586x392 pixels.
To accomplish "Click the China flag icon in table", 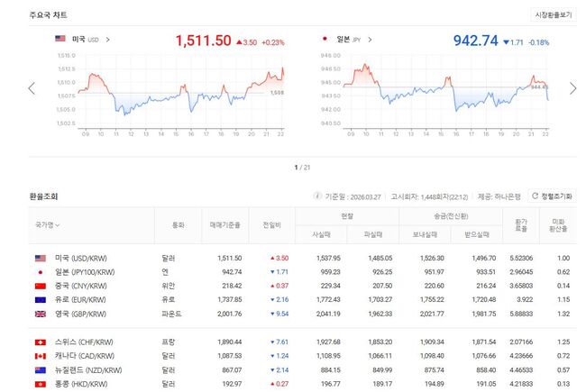I will pyautogui.click(x=40, y=285).
